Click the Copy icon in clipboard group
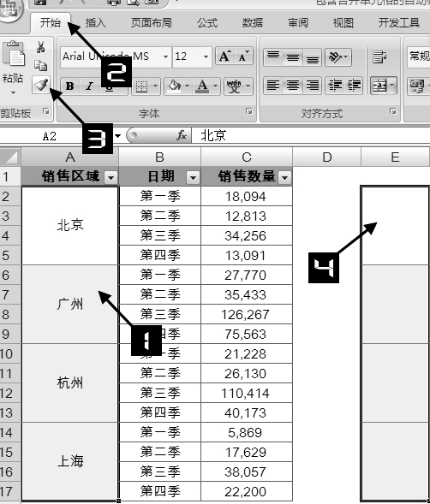Viewport: 430px width, 504px height. click(40, 65)
